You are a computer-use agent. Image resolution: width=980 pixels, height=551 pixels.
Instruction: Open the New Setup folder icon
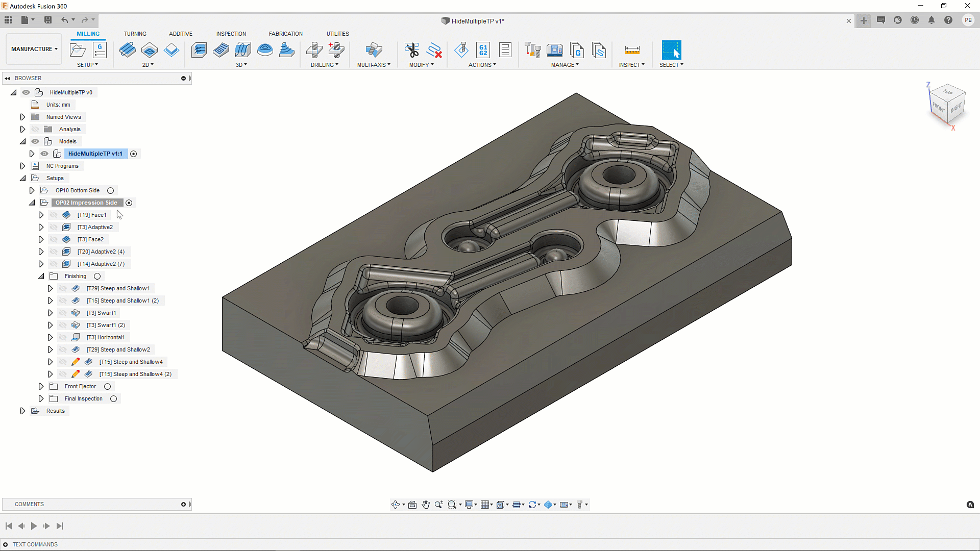78,50
